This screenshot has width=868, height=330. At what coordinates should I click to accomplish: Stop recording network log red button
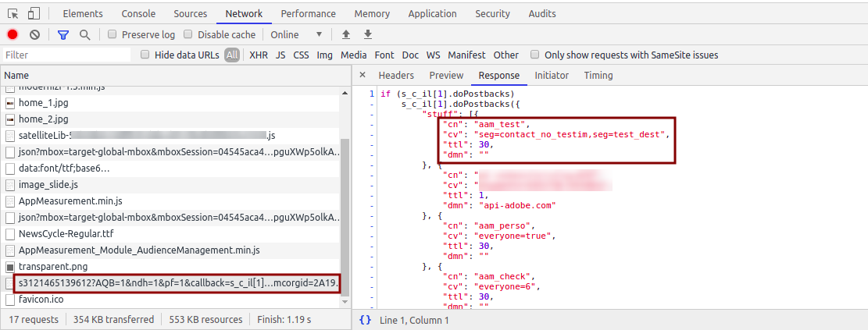click(13, 34)
